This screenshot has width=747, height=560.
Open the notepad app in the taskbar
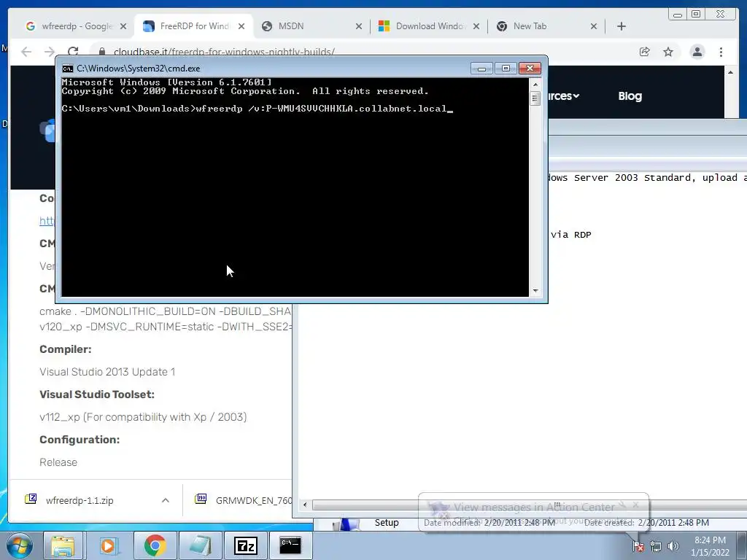(200, 545)
